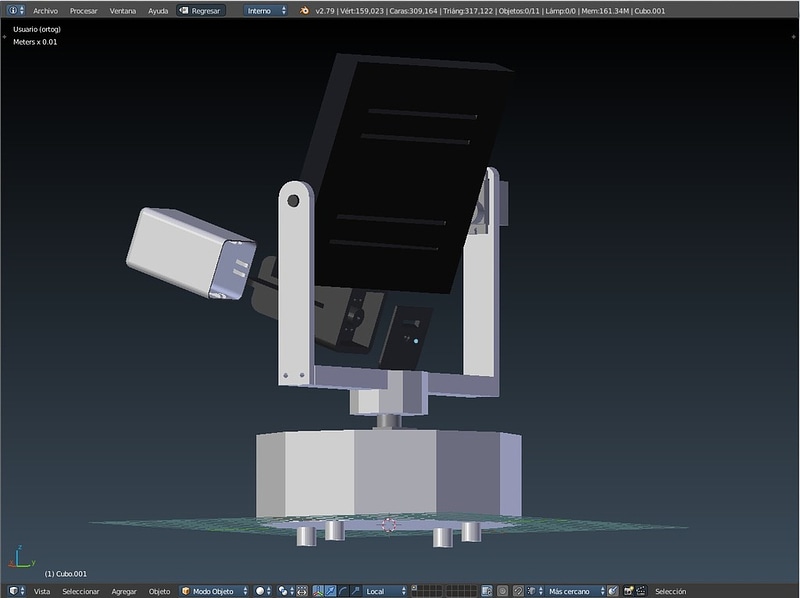This screenshot has height=598, width=800.
Task: Open the Agregar menu in viewport header
Action: (123, 591)
